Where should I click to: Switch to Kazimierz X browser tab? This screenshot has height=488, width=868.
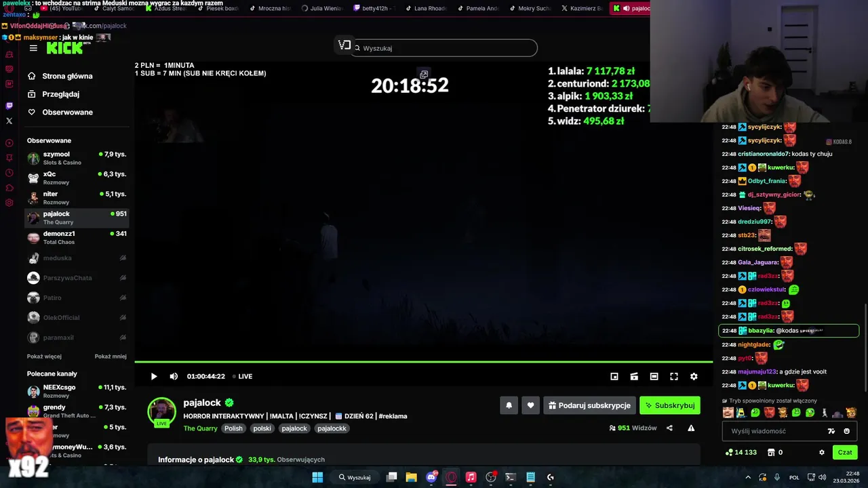click(x=583, y=8)
